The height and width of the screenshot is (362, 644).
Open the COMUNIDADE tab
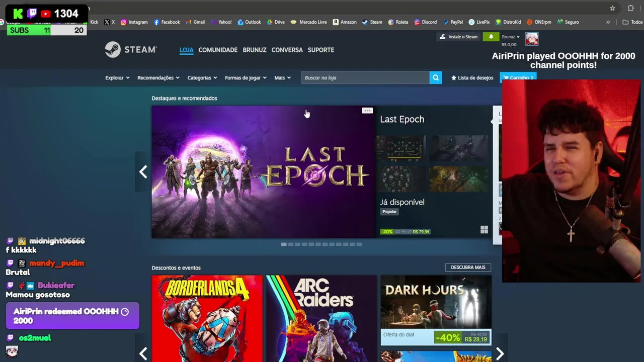(x=218, y=50)
